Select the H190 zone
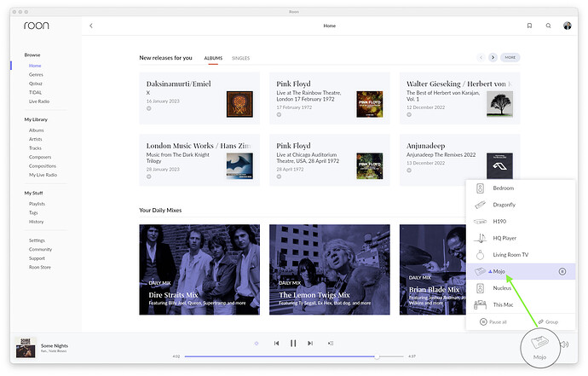Viewport: 588px width, 376px height. (x=521, y=222)
